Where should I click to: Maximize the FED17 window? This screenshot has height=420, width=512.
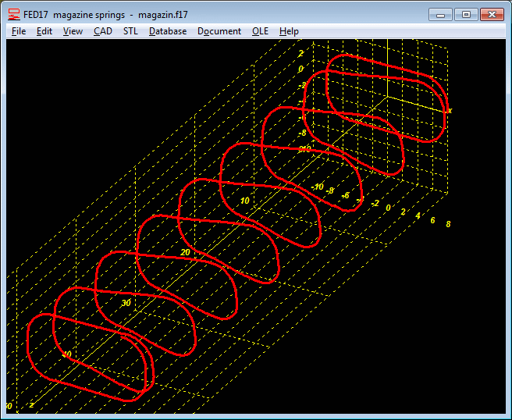(466, 15)
